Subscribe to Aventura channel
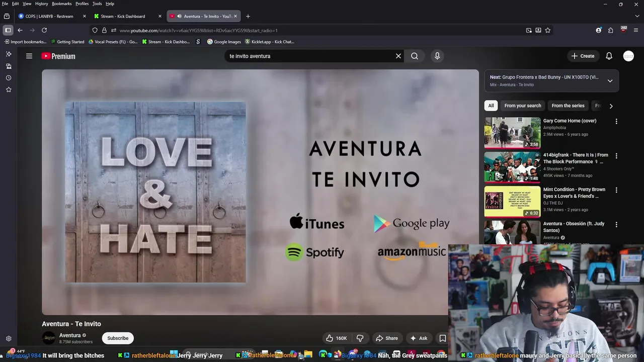The width and height of the screenshot is (644, 362). 118,338
